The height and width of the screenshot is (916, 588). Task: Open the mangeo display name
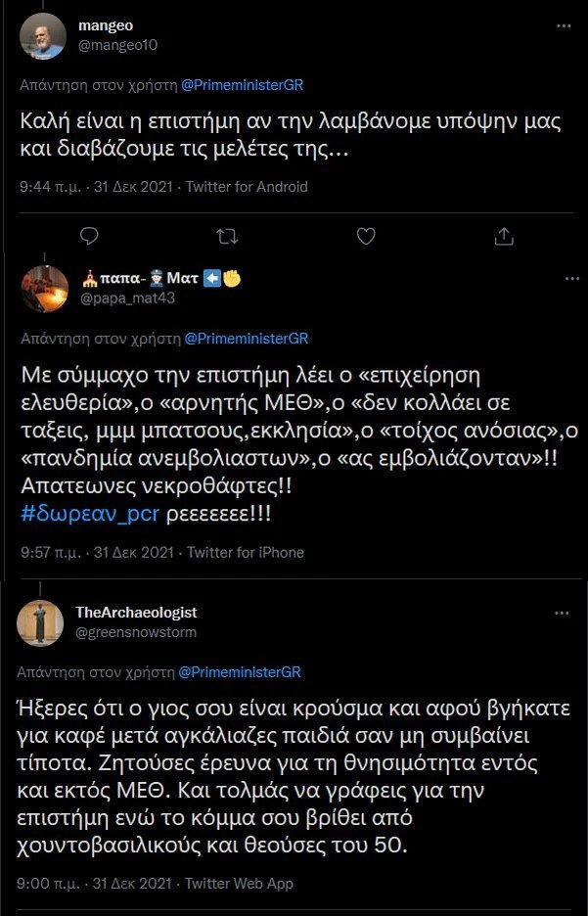104,26
